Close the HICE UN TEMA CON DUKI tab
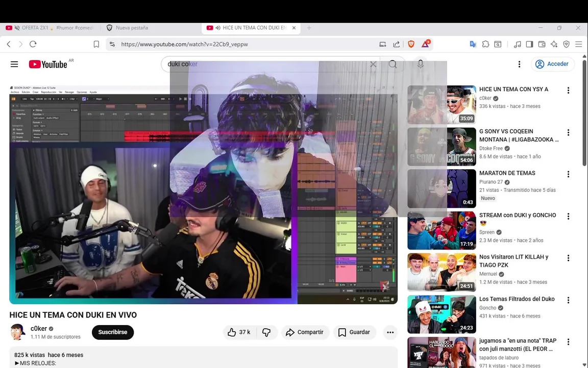 pos(294,28)
